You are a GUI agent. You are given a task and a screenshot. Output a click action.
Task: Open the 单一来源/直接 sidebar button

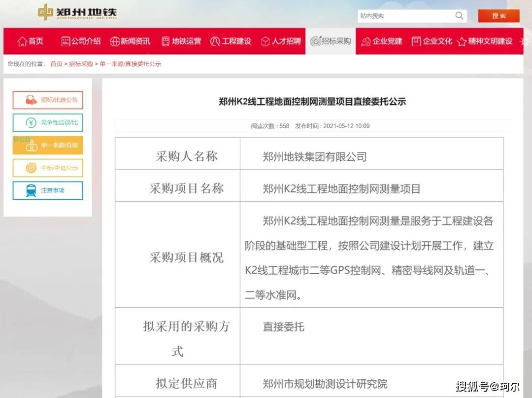(48, 145)
